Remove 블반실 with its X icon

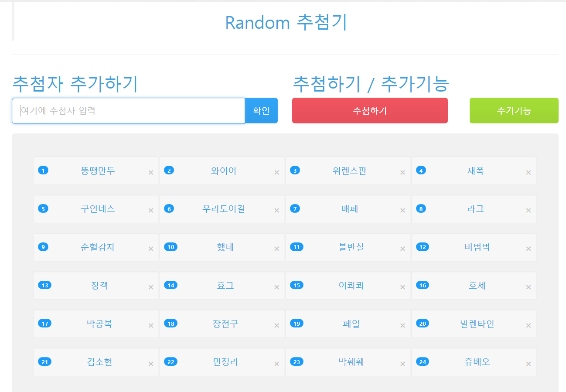pos(402,249)
